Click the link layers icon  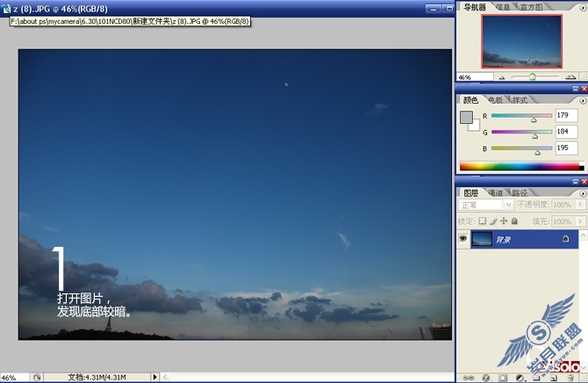(468, 378)
